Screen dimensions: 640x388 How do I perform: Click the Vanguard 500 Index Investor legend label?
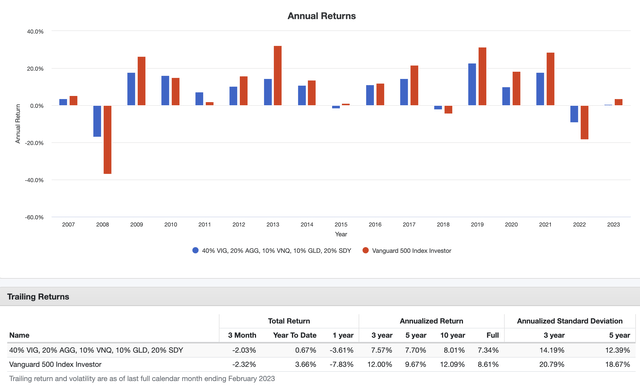(411, 251)
